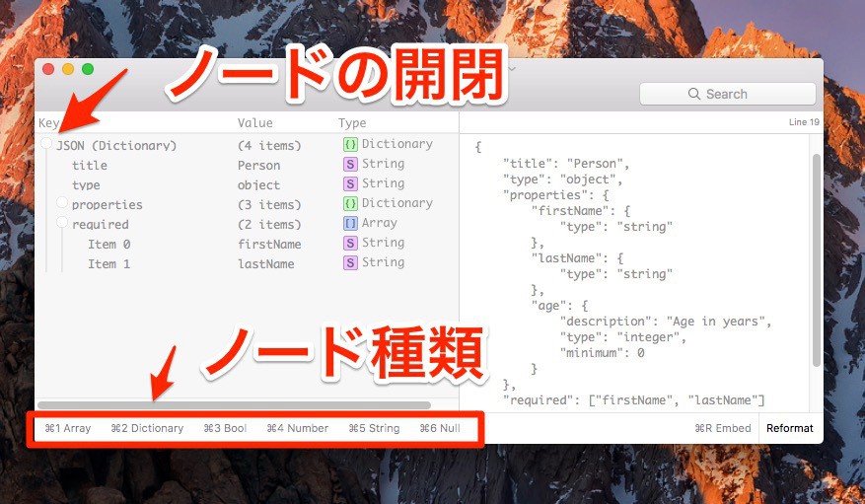Click the Type column header
The width and height of the screenshot is (865, 504).
coord(352,123)
